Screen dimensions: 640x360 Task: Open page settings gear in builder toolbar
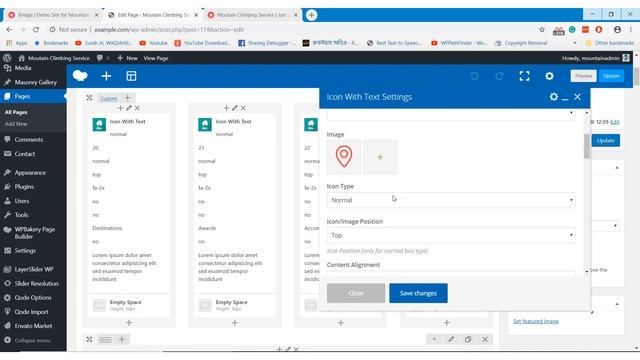pyautogui.click(x=549, y=76)
